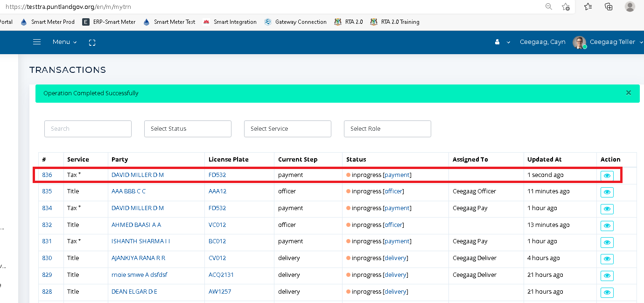Toggle fullscreen mode icon in header
The image size is (644, 303).
(92, 42)
